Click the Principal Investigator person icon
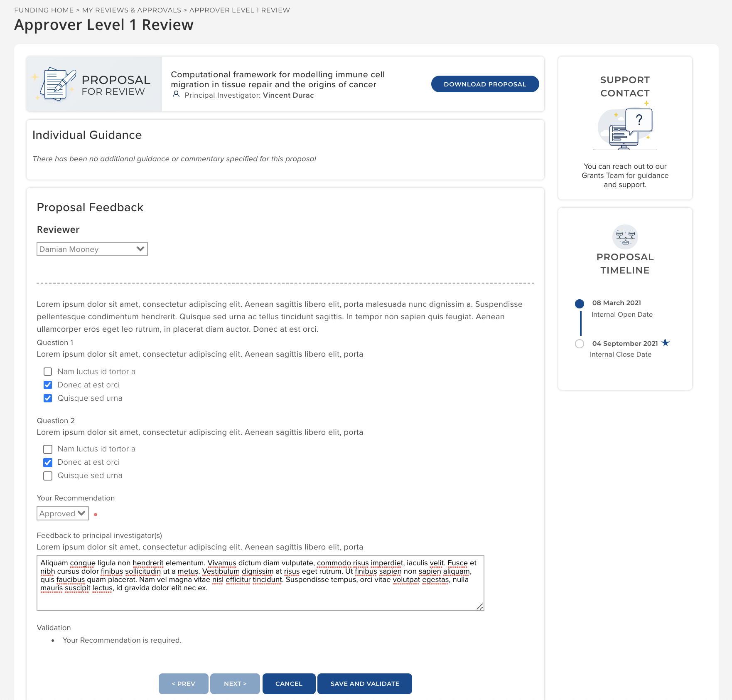732x700 pixels. [176, 95]
